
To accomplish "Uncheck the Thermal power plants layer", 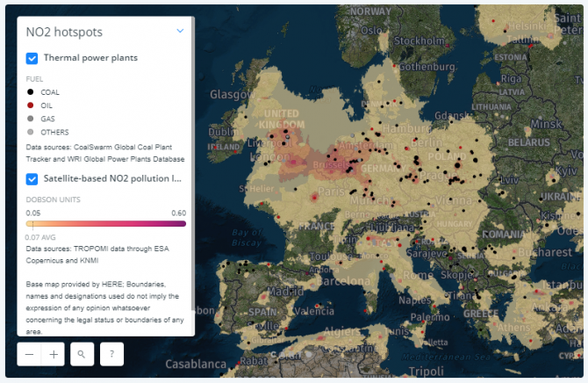I will tap(32, 58).
